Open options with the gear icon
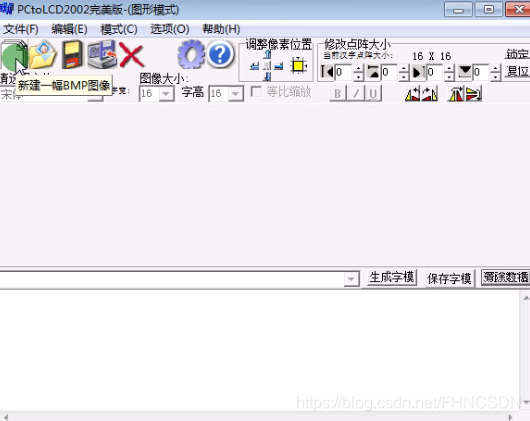The image size is (530, 421). coord(191,54)
